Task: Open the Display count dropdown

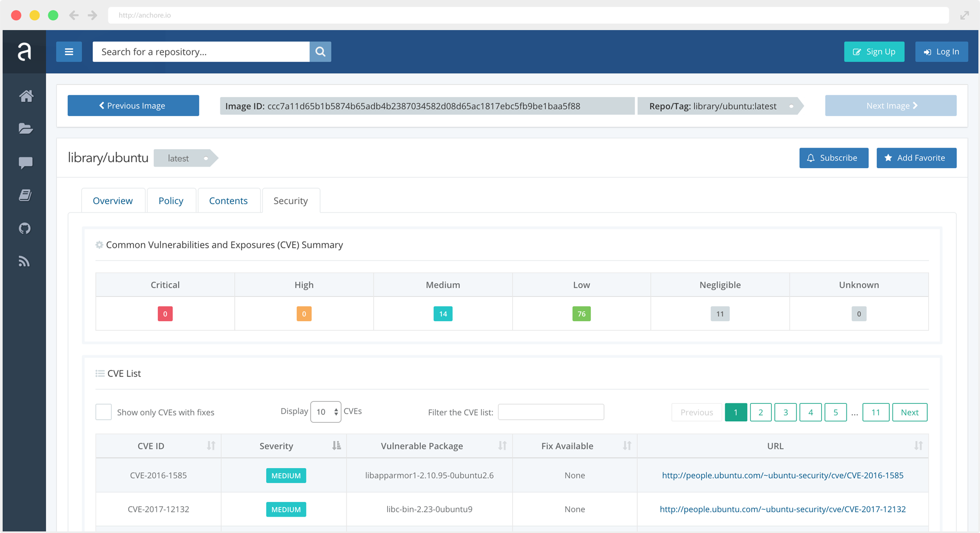Action: [x=325, y=412]
